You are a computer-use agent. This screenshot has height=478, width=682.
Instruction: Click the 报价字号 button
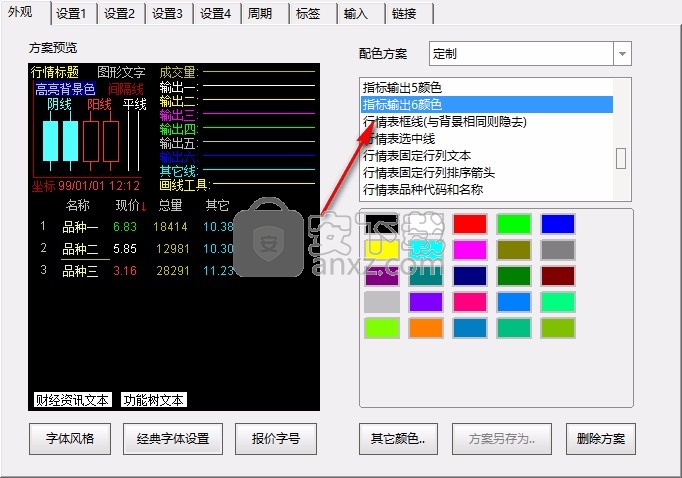[x=276, y=439]
